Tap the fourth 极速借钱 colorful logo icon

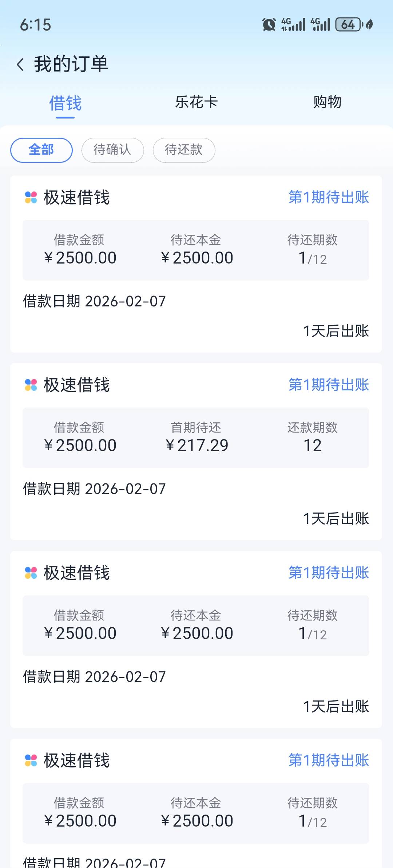click(31, 760)
